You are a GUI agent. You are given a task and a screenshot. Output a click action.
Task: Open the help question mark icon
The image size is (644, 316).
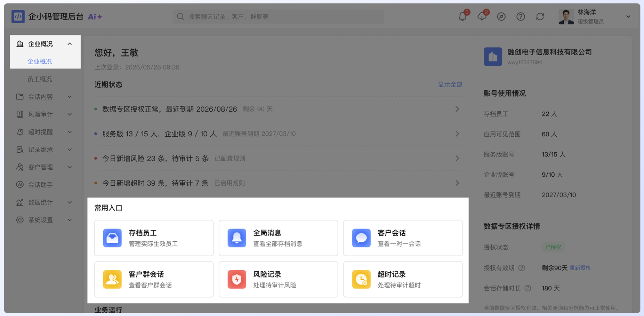521,16
